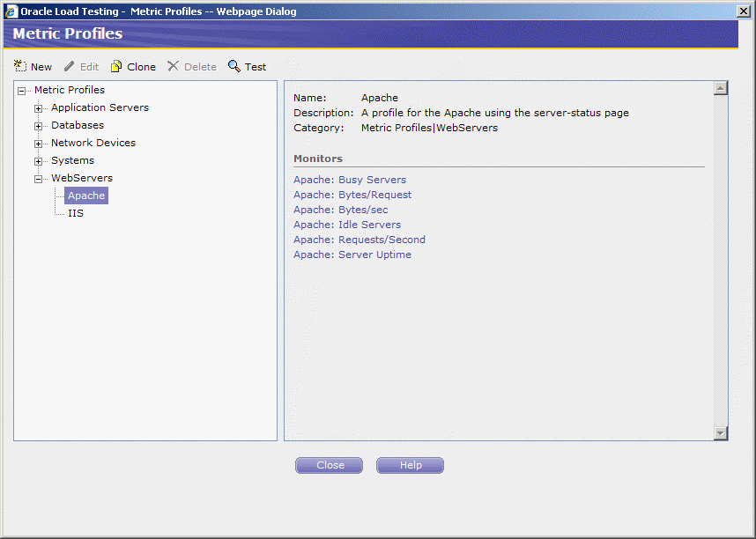This screenshot has width=756, height=539.
Task: Click the Name value Apache in details
Action: point(380,98)
